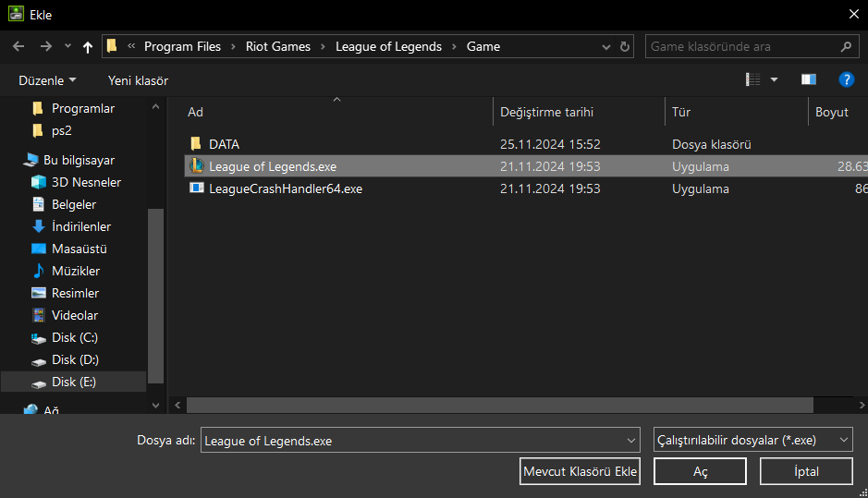Expand subfolders chevron after Program Files
This screenshot has height=498, width=868.
[x=233, y=46]
